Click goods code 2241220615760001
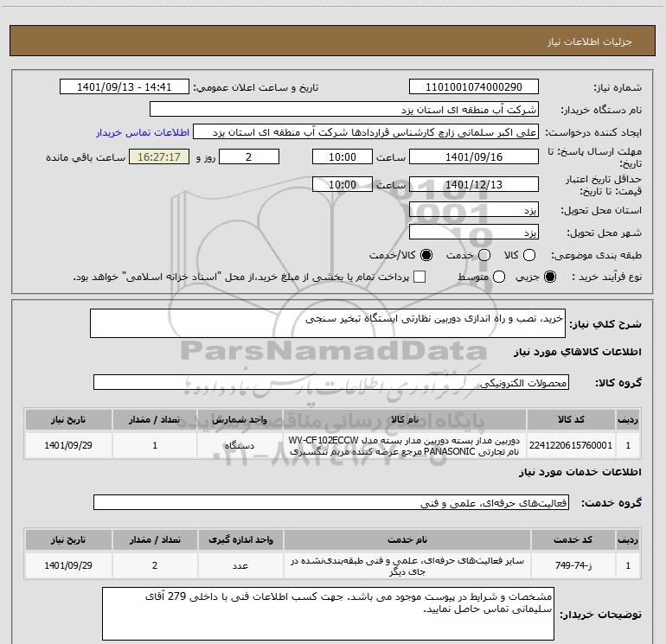This screenshot has height=644, width=666. [x=571, y=445]
